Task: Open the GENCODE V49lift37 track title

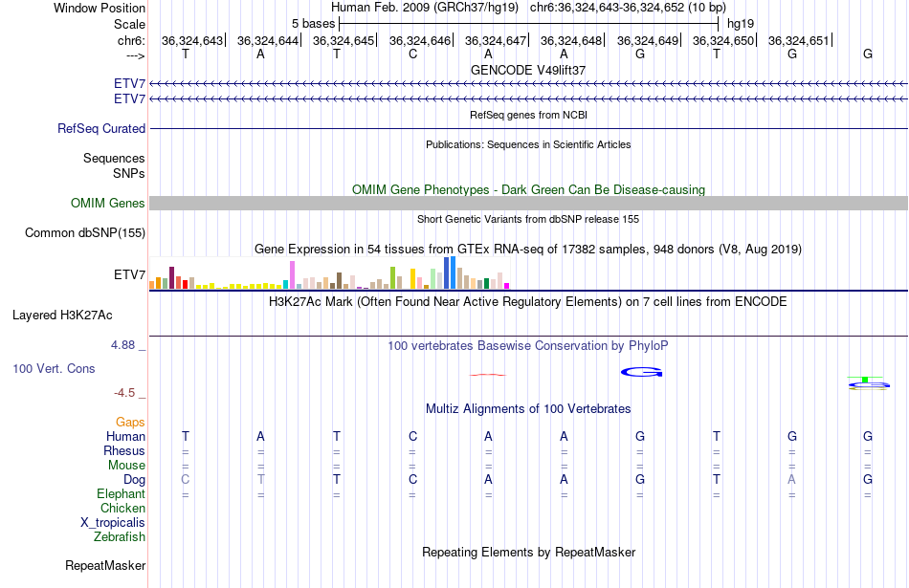Action: point(528,70)
